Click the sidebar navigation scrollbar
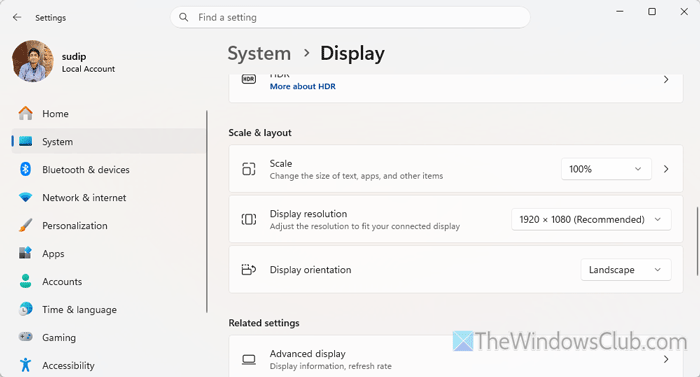The height and width of the screenshot is (377, 700). [207, 212]
